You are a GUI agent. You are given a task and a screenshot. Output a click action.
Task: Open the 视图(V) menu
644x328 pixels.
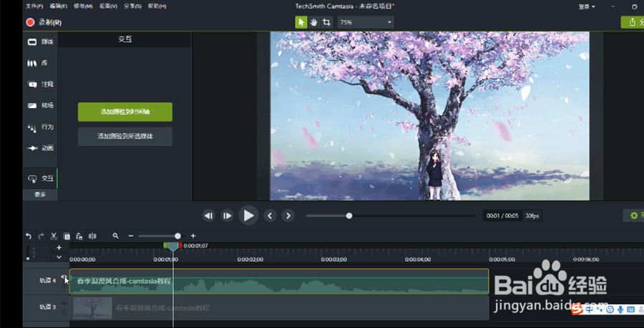click(x=108, y=6)
